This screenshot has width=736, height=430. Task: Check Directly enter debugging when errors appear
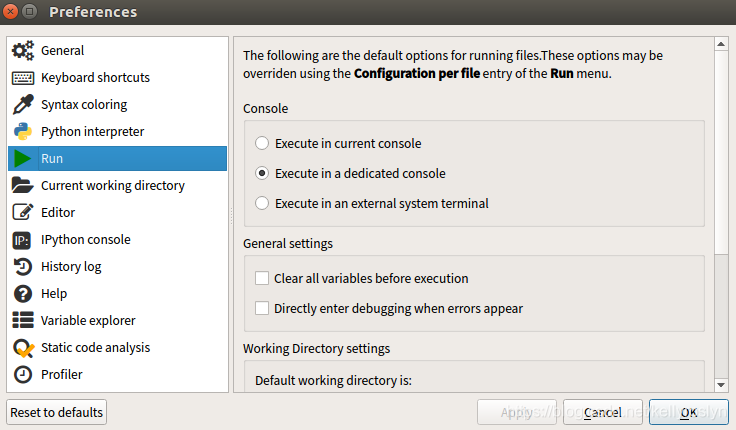[262, 308]
